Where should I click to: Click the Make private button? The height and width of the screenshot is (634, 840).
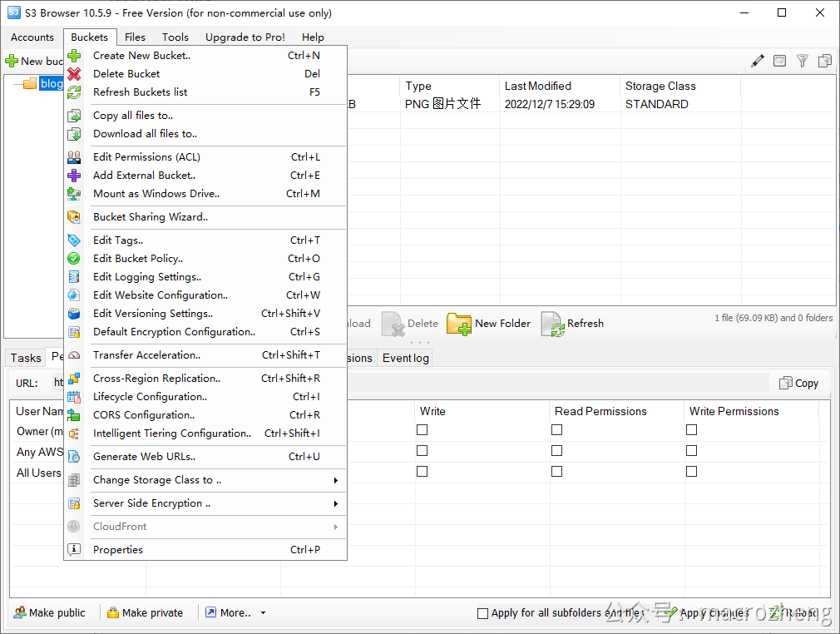pos(146,612)
